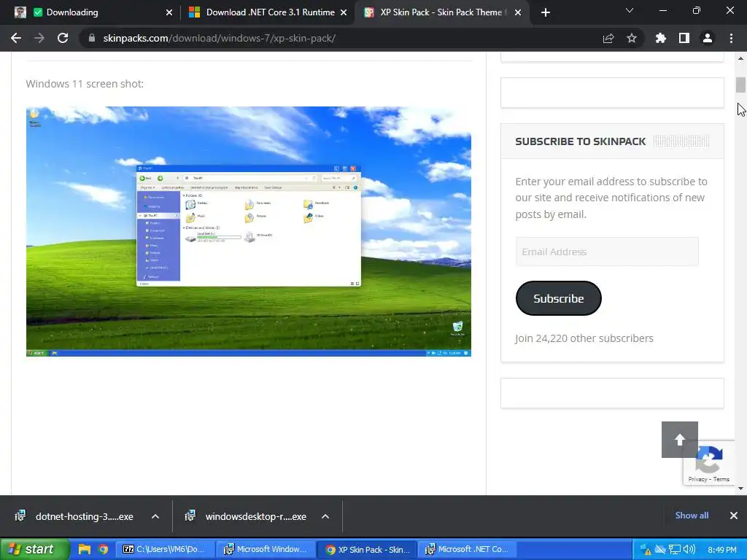
Task: Open the reCAPTCHA Terms link
Action: (x=721, y=479)
